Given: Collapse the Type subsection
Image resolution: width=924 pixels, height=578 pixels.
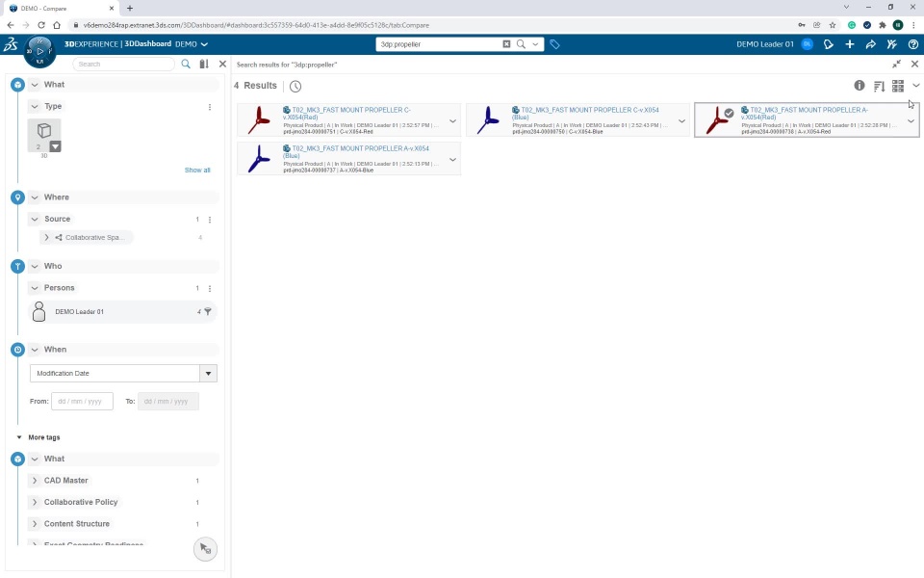Looking at the screenshot, I should click(x=35, y=107).
